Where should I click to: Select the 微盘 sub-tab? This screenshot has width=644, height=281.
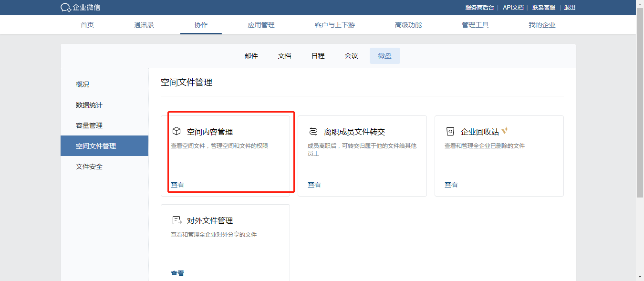(385, 56)
